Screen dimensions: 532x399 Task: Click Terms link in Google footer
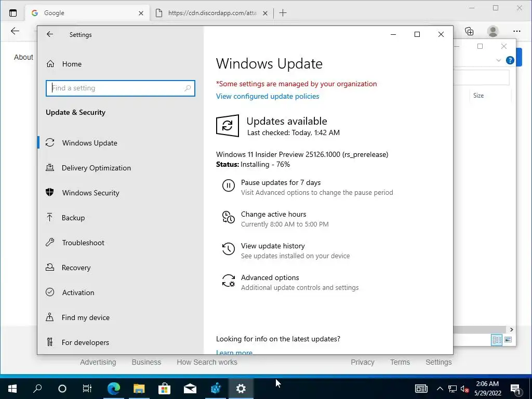pos(400,362)
